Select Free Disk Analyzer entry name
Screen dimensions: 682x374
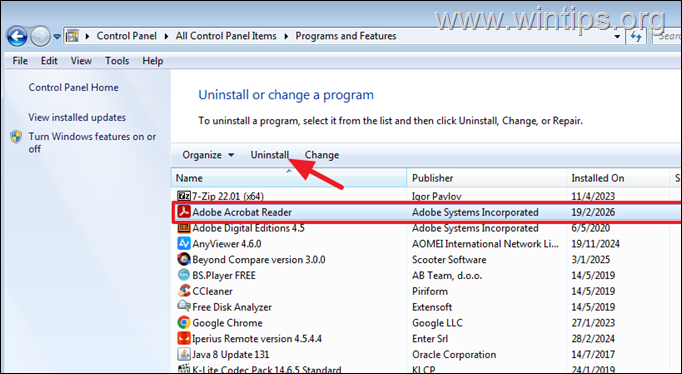click(232, 307)
